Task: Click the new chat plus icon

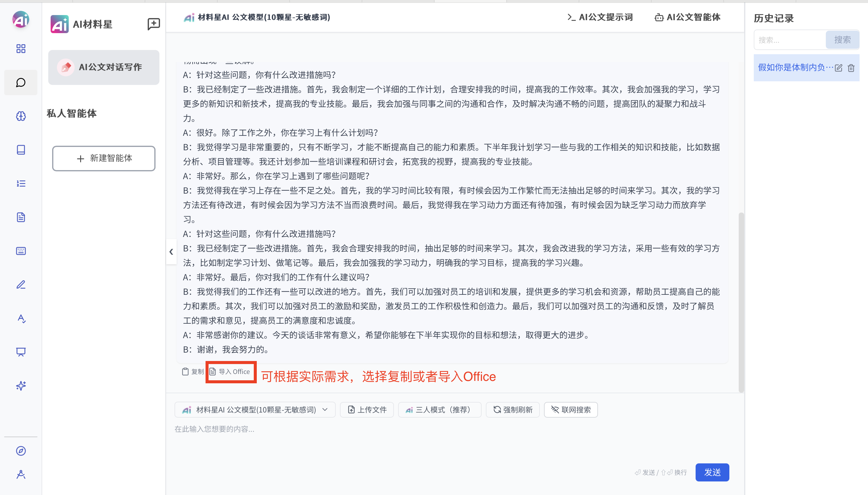Action: point(153,24)
